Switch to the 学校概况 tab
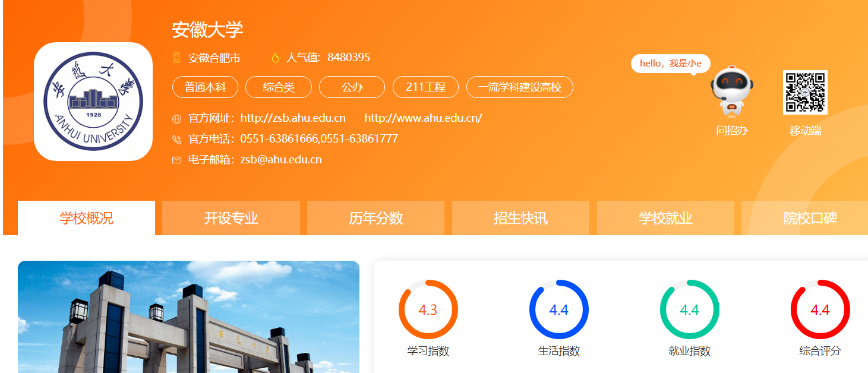The image size is (868, 373). pos(86,218)
